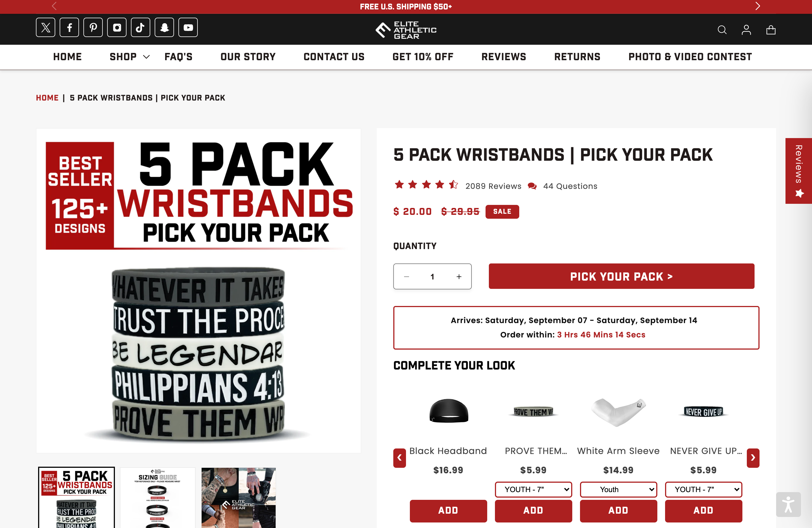Add Black Headband to cart
The width and height of the screenshot is (812, 528).
(x=448, y=511)
